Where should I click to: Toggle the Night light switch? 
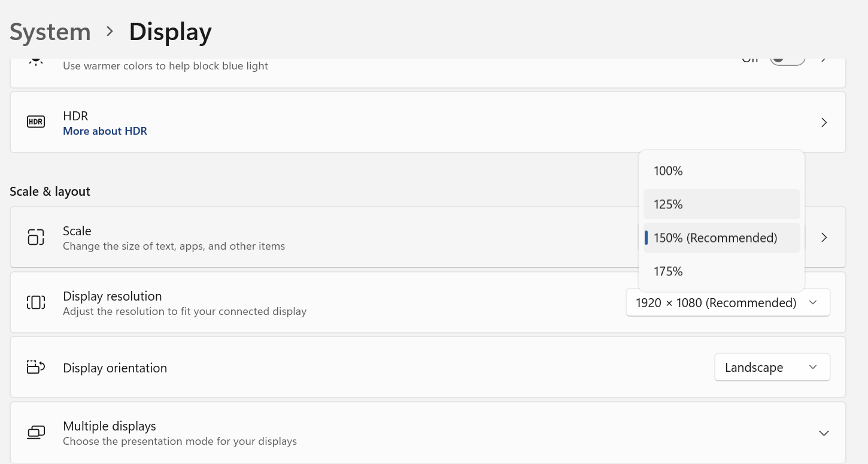click(787, 60)
